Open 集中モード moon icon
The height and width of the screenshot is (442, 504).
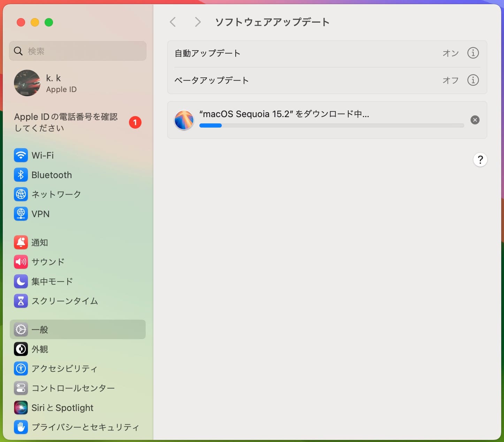pos(21,281)
